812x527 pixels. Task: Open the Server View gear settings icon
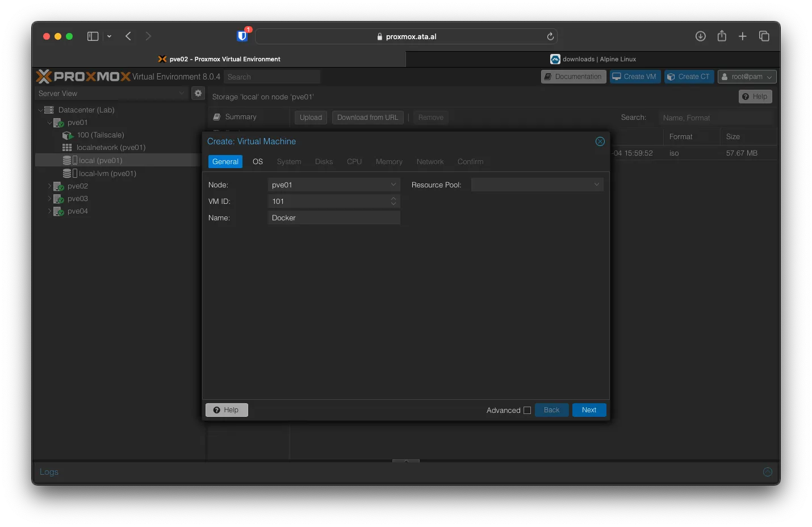click(x=198, y=93)
